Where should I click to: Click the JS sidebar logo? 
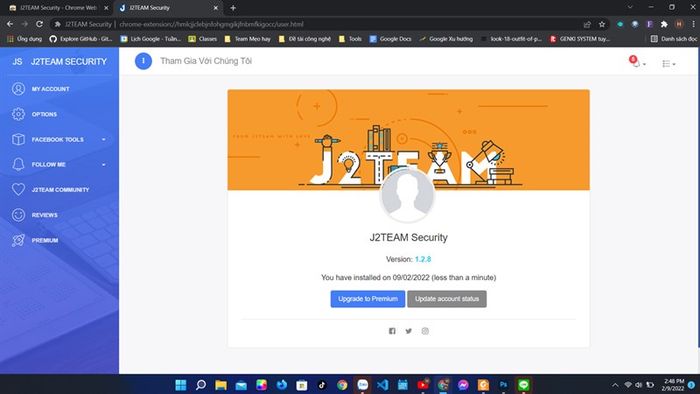(17, 62)
